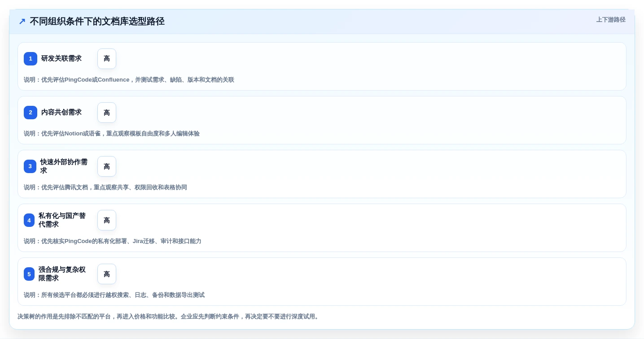This screenshot has height=339, width=644.
Task: Click the 高 tag beside 强合规与复杂权限需求
Action: (x=107, y=274)
